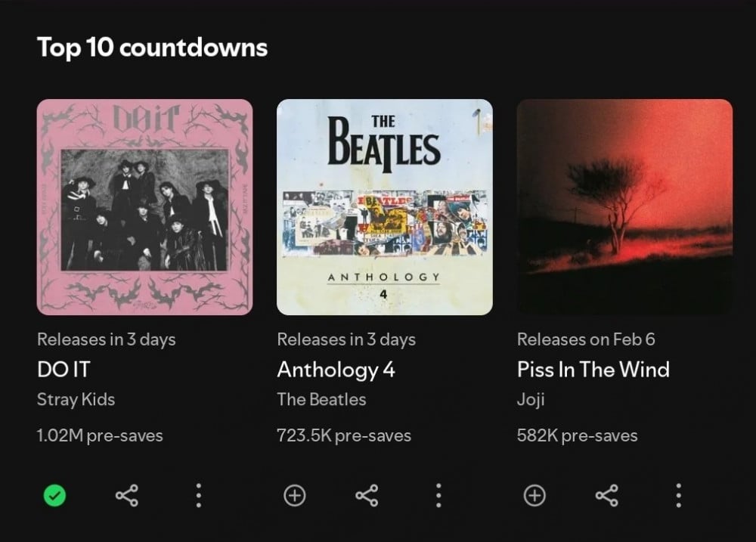756x542 pixels.
Task: Open more options for Anthology 4
Action: [438, 496]
